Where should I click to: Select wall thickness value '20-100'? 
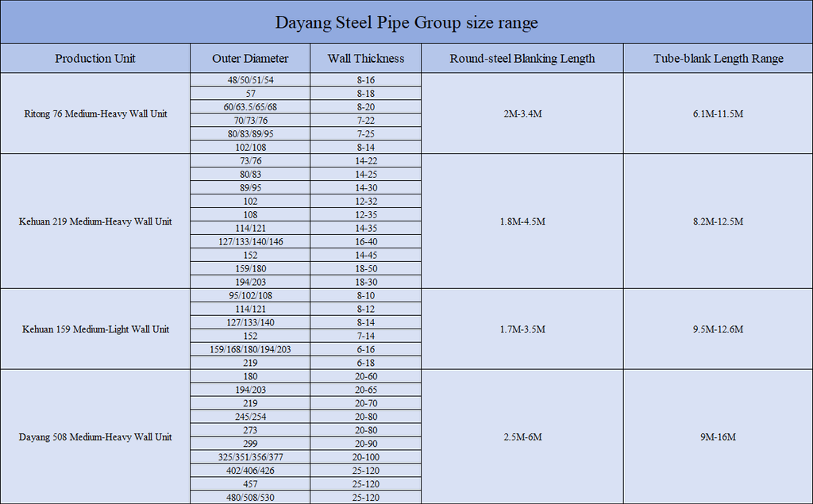pyautogui.click(x=366, y=457)
